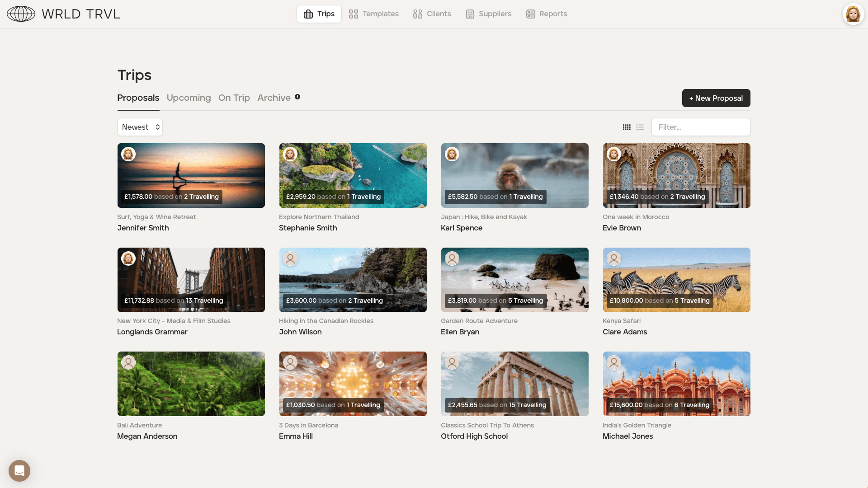Click the Filter input field

[x=701, y=127]
